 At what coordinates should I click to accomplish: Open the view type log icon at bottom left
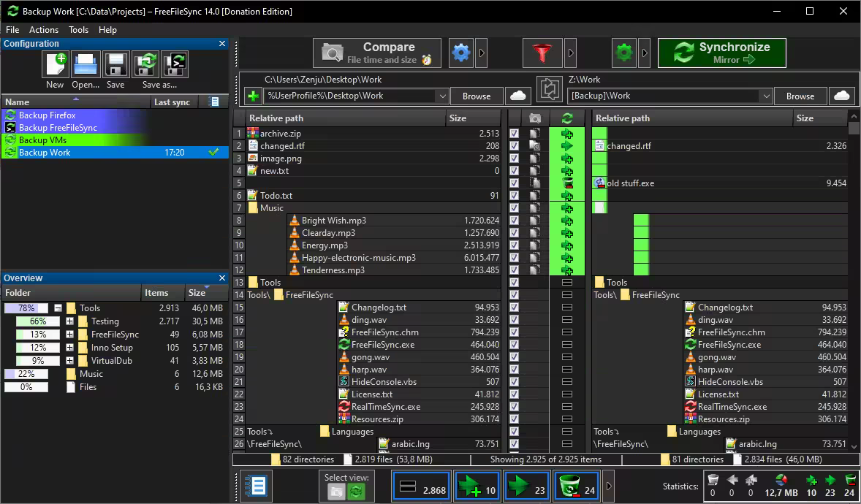point(256,485)
